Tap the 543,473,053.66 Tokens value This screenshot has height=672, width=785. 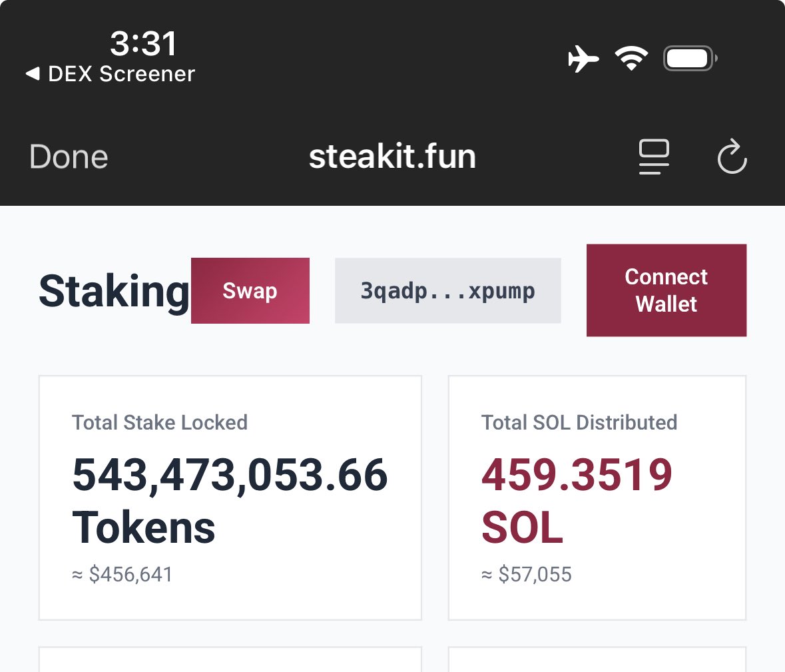(x=230, y=501)
